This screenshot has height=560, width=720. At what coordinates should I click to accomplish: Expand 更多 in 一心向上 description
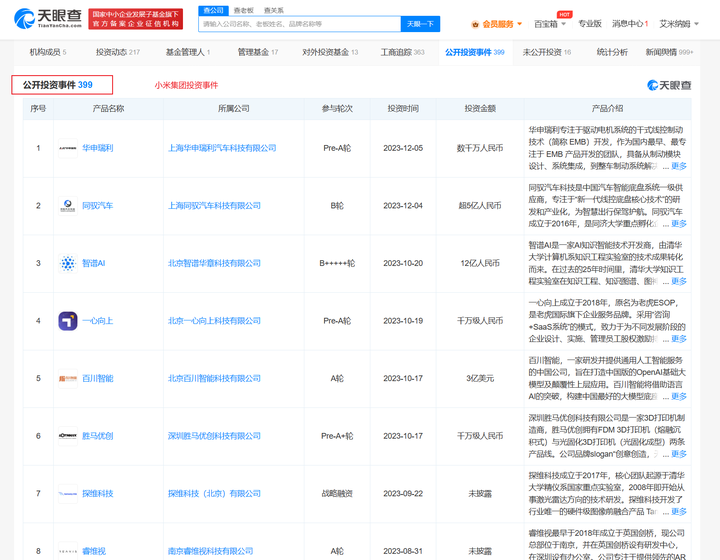[x=679, y=339]
